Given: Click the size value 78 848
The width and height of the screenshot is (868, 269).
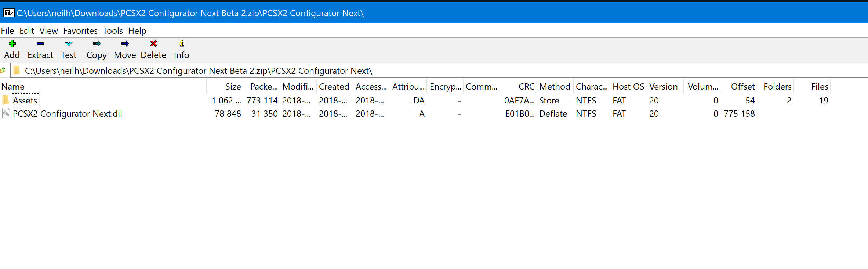Looking at the screenshot, I should coord(228,114).
